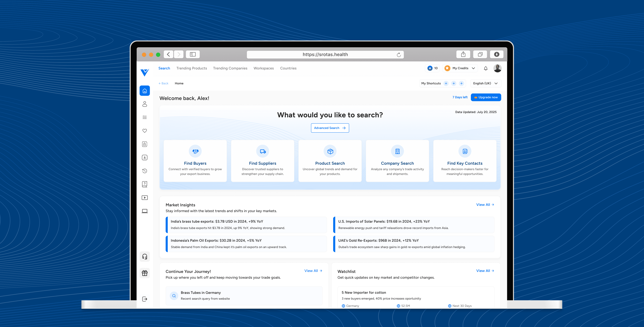This screenshot has height=327, width=644.
Task: Expand the English (UK) language selector
Action: (x=485, y=83)
